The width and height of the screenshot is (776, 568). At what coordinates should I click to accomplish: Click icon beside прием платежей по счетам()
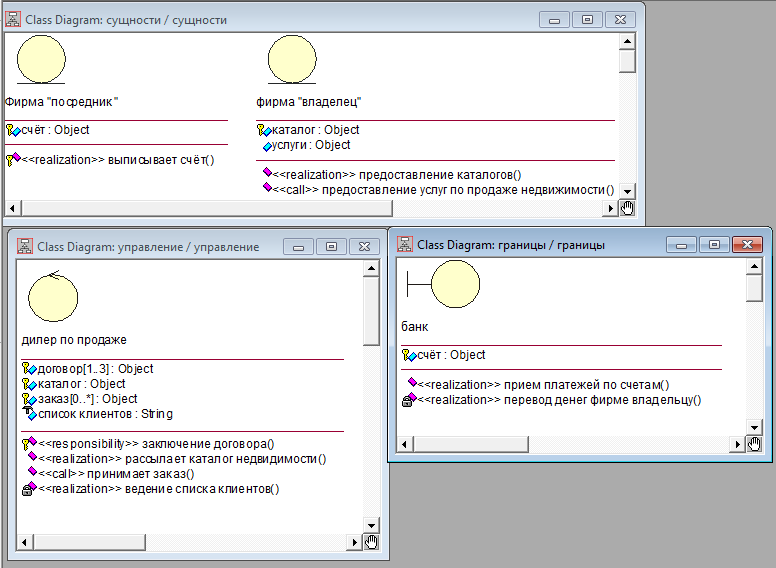pos(412,381)
